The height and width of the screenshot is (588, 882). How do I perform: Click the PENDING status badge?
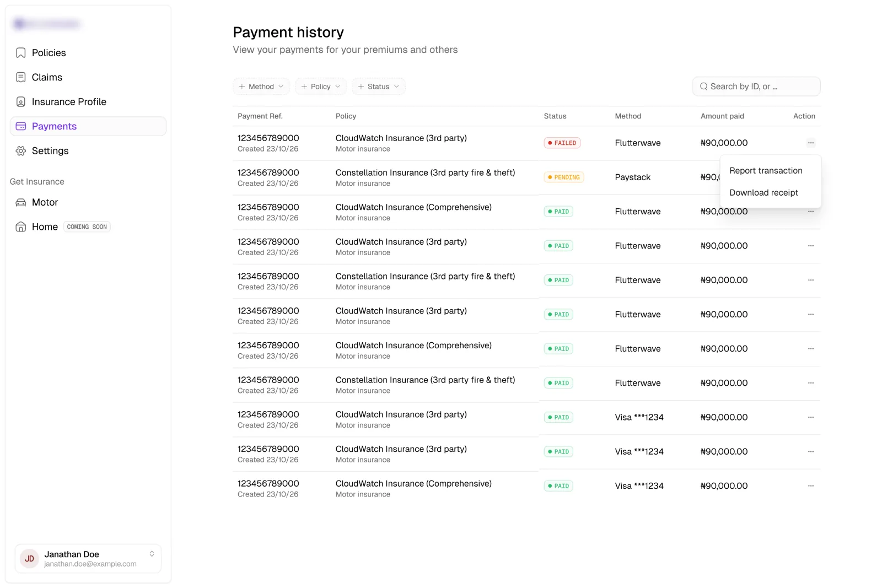coord(564,177)
